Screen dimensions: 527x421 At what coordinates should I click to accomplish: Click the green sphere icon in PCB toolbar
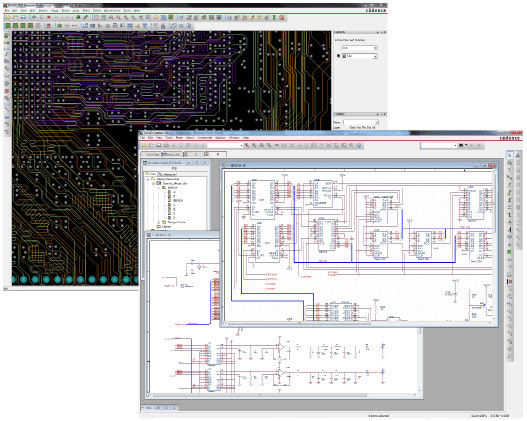pyautogui.click(x=78, y=17)
